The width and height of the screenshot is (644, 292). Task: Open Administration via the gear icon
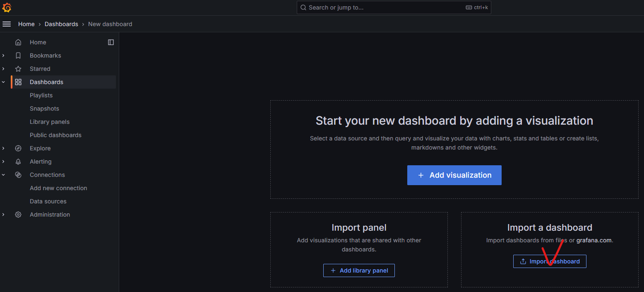tap(18, 214)
